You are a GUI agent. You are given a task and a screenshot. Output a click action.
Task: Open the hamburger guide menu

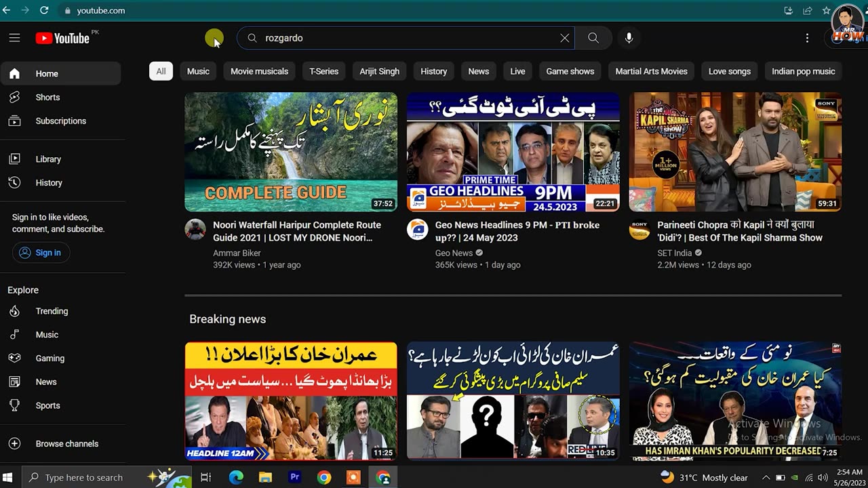click(14, 38)
